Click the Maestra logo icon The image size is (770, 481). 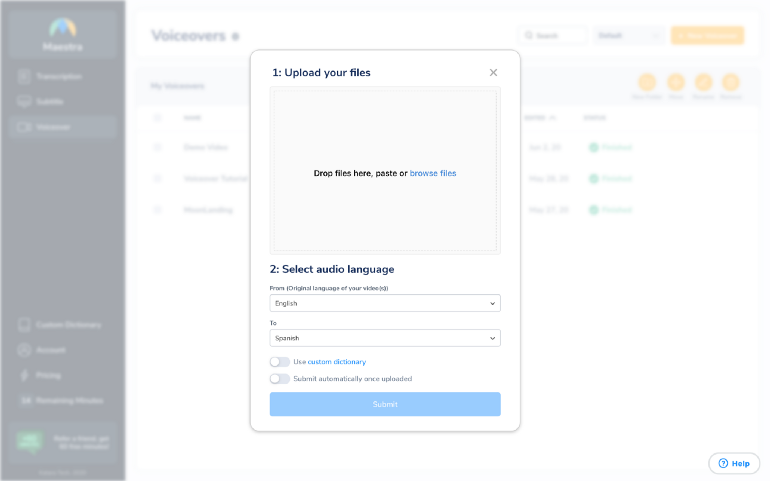[x=62, y=28]
